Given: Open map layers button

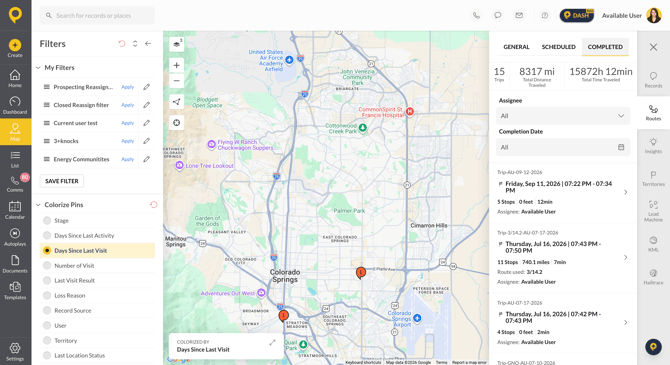Looking at the screenshot, I should (x=176, y=44).
